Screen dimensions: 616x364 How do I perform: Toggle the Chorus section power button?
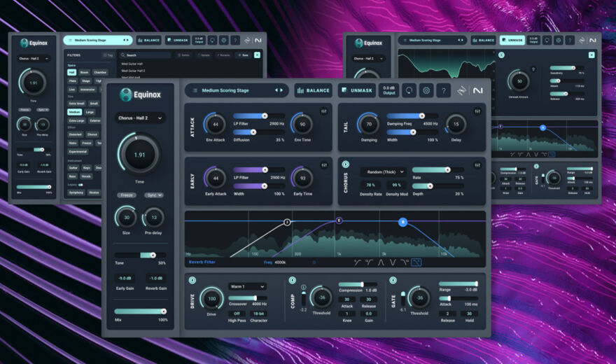(x=346, y=164)
